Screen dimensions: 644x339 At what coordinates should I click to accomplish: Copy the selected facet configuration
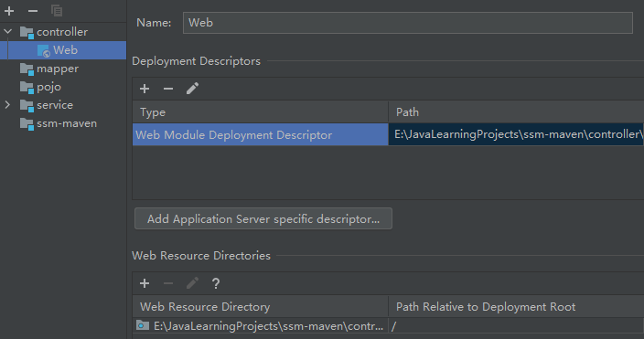tap(57, 11)
